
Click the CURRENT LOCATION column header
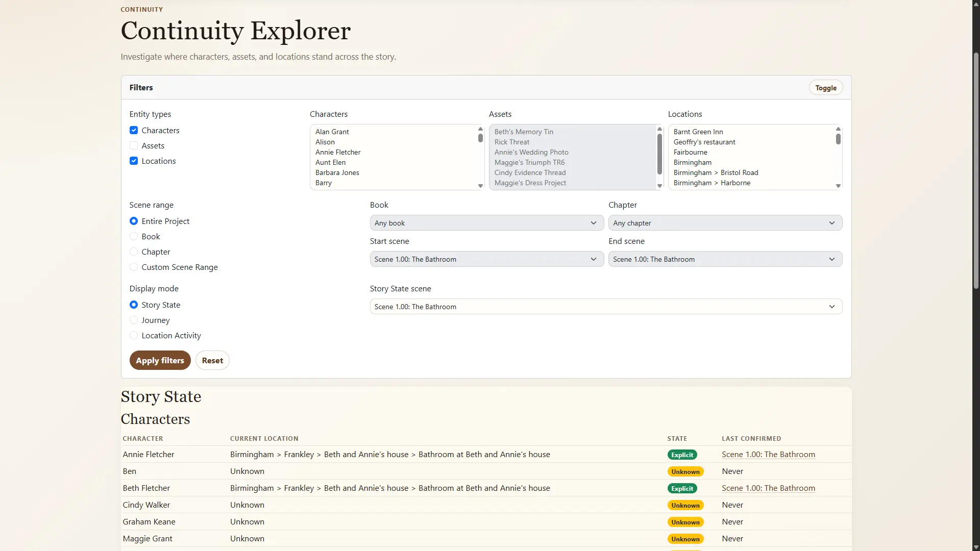click(x=264, y=438)
